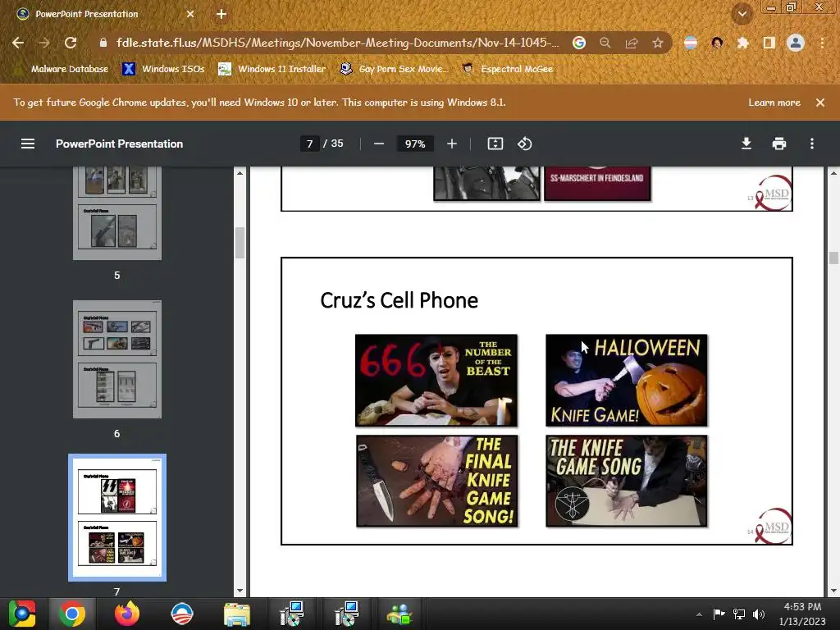840x630 pixels.
Task: Show hidden system tray icons
Action: 699,614
